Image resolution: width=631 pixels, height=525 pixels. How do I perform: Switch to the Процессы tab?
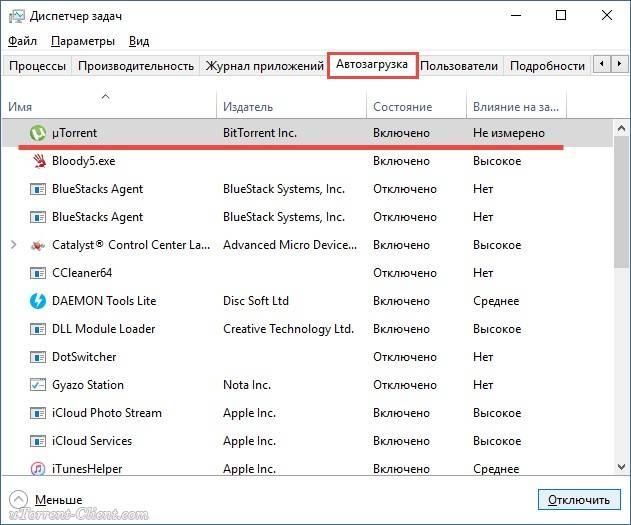pos(37,66)
